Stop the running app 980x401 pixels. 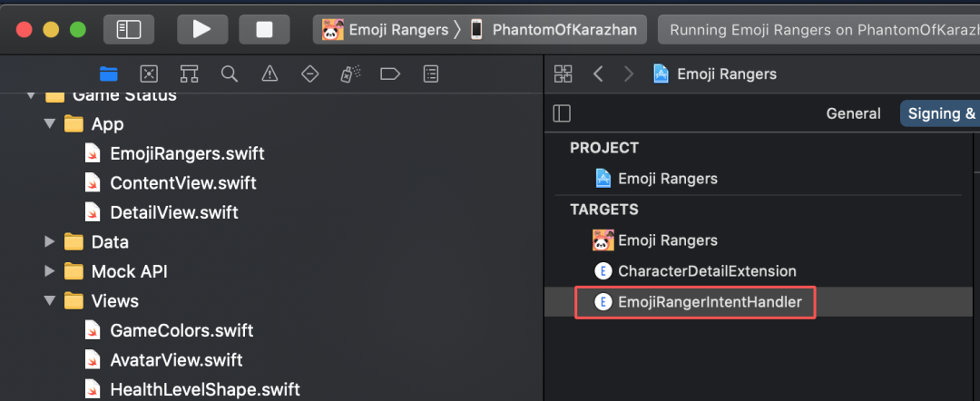tap(264, 29)
